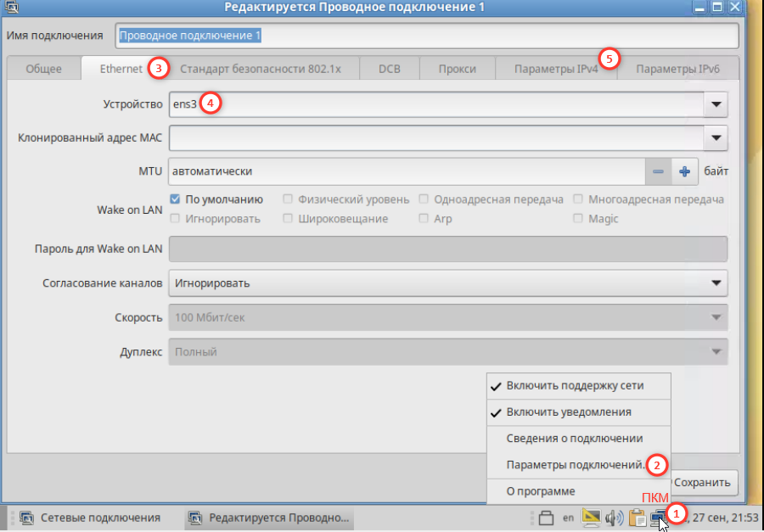Decrease MTU with the minus button

pyautogui.click(x=658, y=171)
